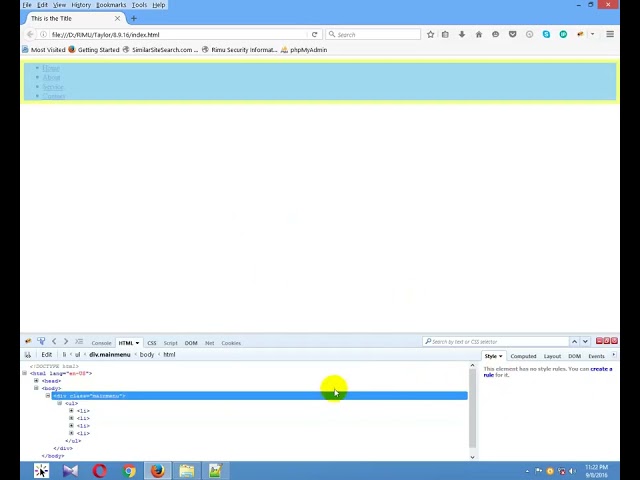Switch to the CSS panel tab
Viewport: 640px width, 480px height.
tap(152, 343)
